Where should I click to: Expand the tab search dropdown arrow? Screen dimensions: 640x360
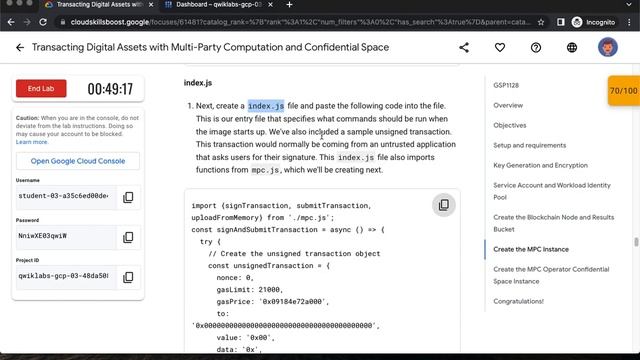629,4
